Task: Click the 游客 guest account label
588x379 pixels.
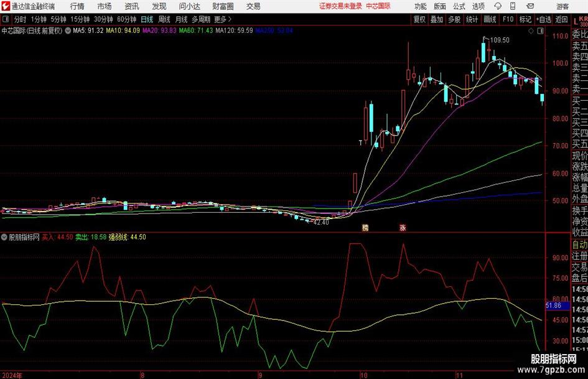Action: (562, 6)
